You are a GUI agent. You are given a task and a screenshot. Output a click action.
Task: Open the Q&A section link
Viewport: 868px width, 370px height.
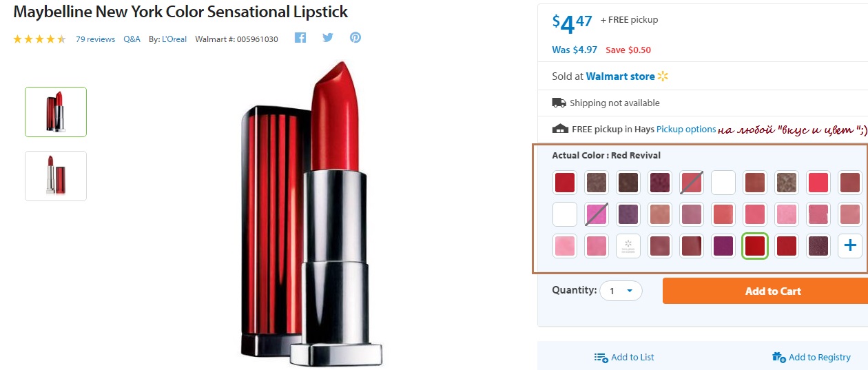pyautogui.click(x=132, y=39)
